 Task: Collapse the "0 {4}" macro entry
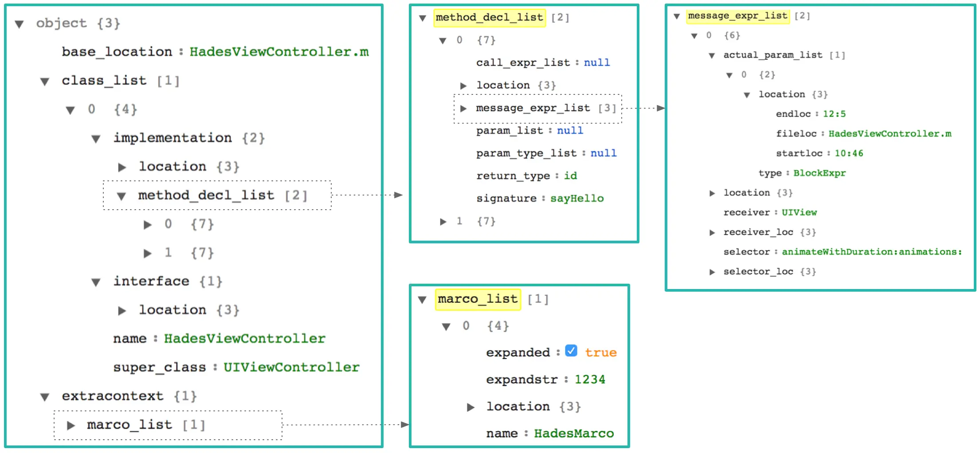tap(446, 327)
